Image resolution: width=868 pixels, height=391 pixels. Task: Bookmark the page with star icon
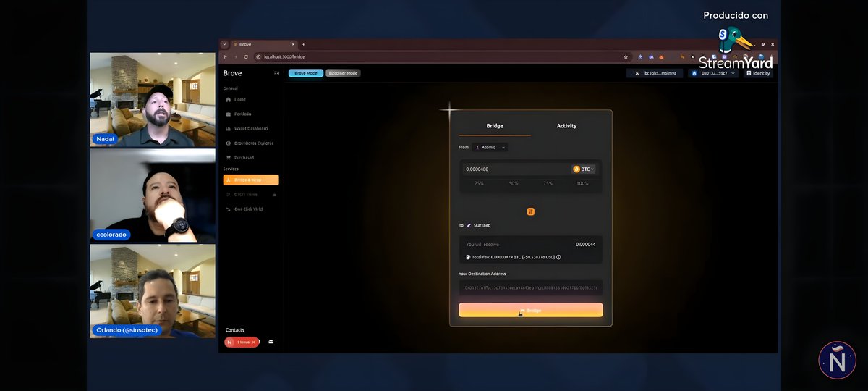tap(626, 56)
